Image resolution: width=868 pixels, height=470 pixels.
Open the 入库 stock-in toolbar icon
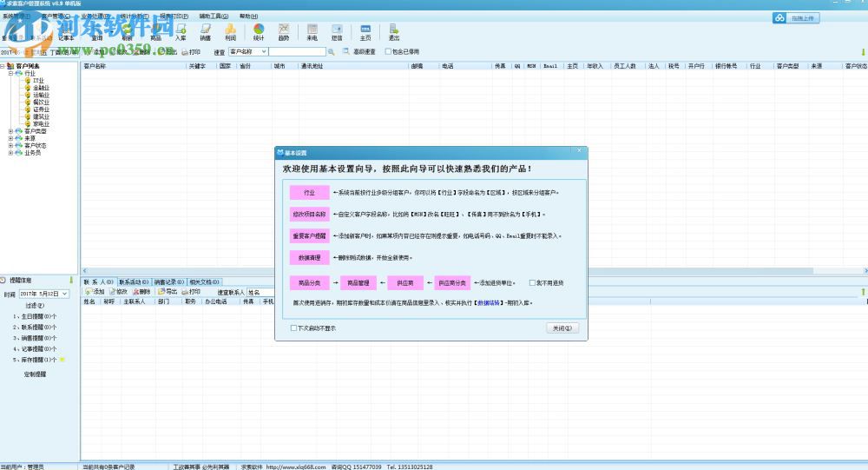click(x=181, y=31)
